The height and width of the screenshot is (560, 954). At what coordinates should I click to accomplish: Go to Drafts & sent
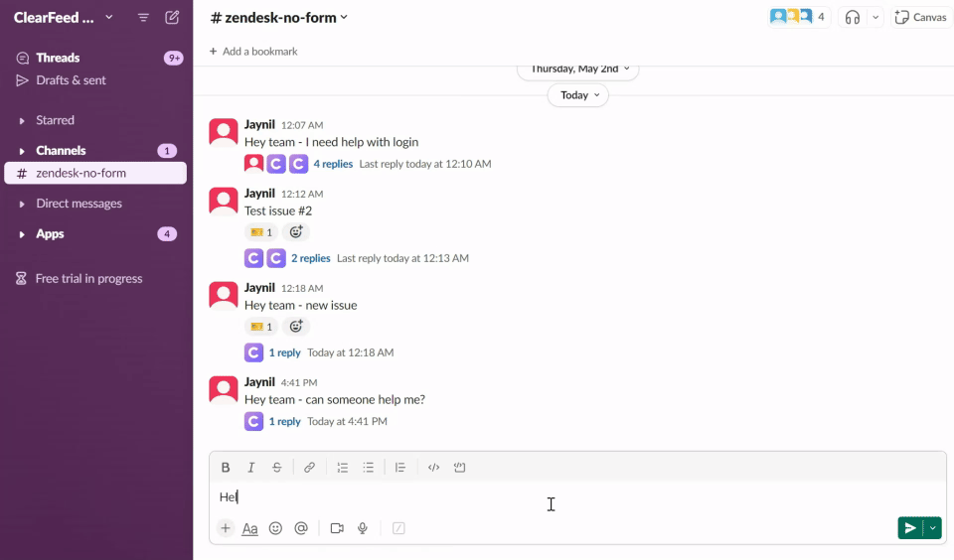(71, 80)
